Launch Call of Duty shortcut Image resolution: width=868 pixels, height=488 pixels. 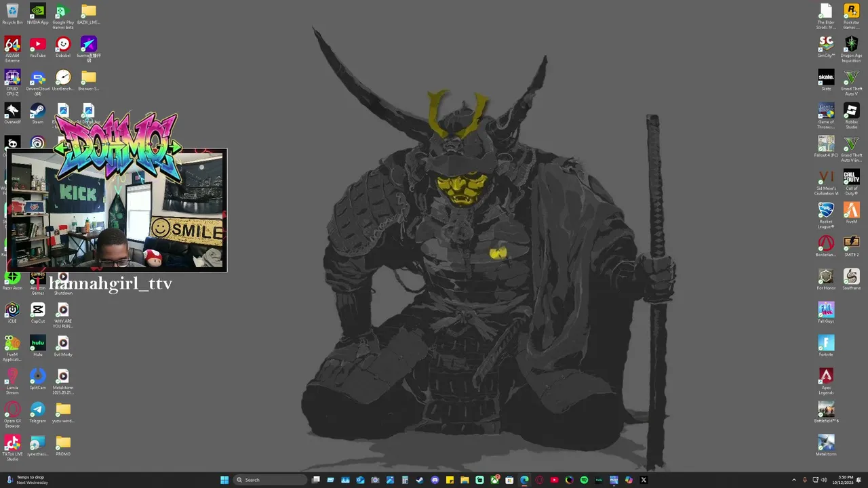851,182
